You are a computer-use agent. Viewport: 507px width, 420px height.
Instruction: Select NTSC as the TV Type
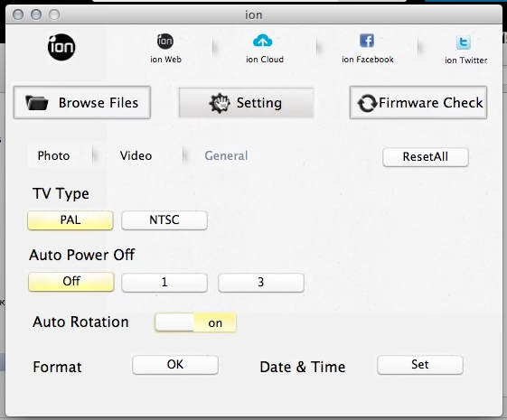(x=164, y=220)
